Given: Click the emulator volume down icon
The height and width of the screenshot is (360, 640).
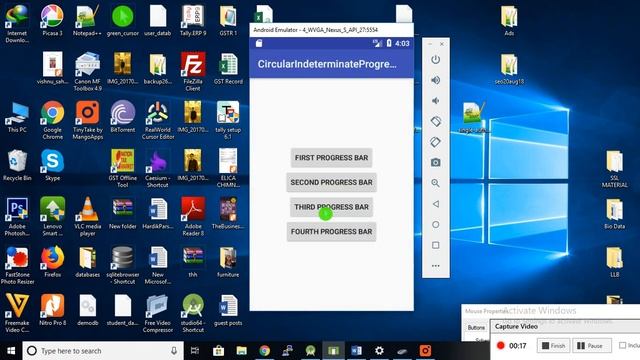Looking at the screenshot, I should [436, 100].
